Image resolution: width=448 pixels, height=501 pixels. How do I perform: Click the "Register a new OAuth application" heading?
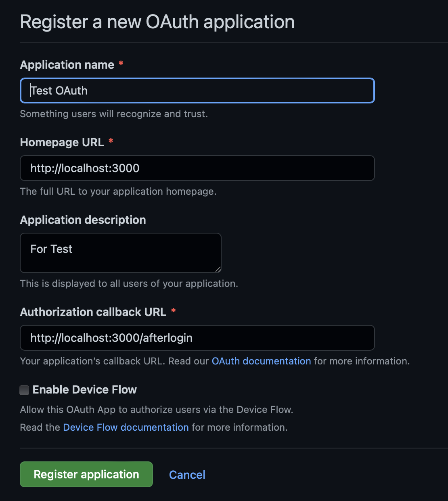(x=157, y=22)
